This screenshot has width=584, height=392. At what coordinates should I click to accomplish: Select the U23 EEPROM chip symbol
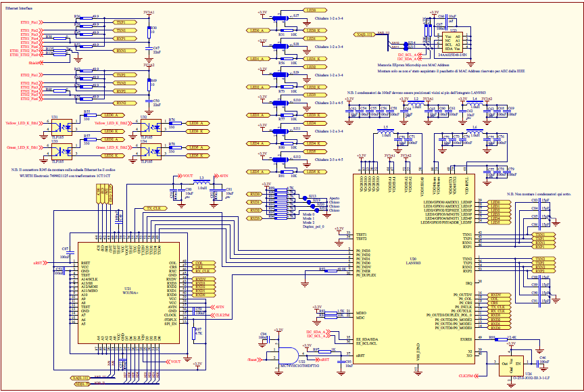click(452, 42)
